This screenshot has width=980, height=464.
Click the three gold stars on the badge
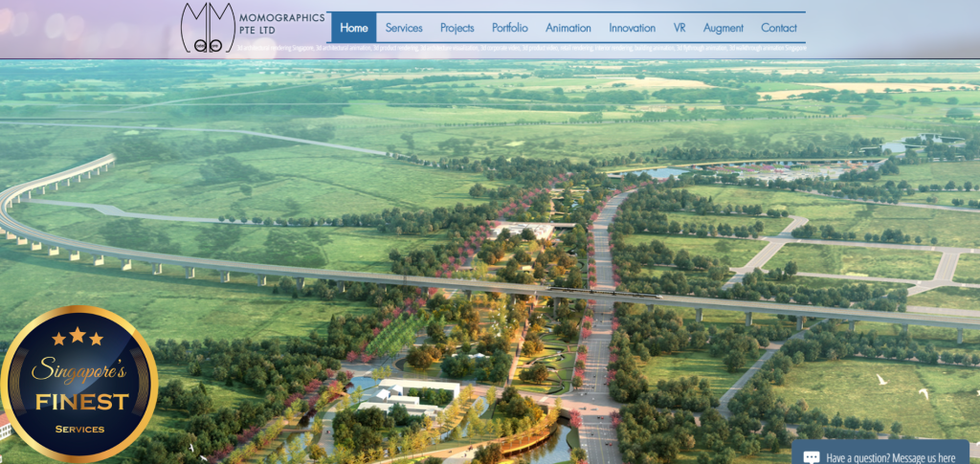click(77, 336)
